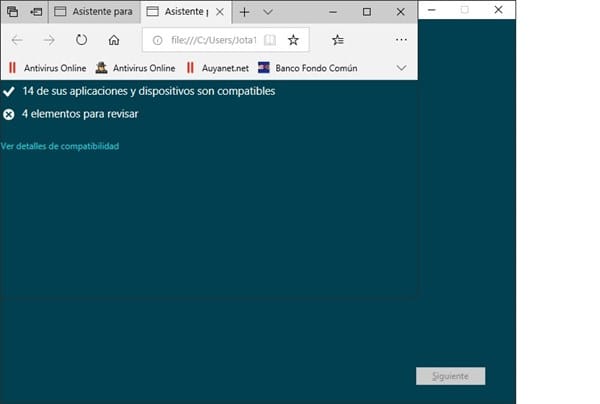Expand favorites bar overflow chevron
This screenshot has width=600, height=404.
click(x=401, y=68)
